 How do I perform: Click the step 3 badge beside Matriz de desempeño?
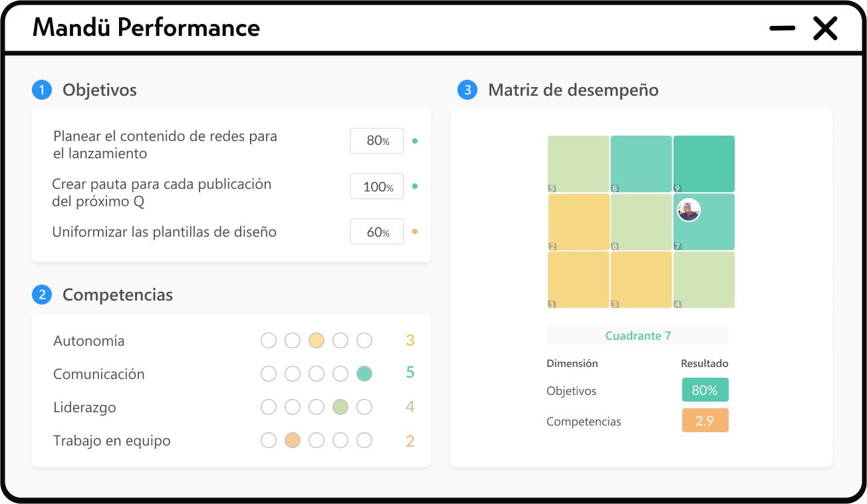(467, 90)
